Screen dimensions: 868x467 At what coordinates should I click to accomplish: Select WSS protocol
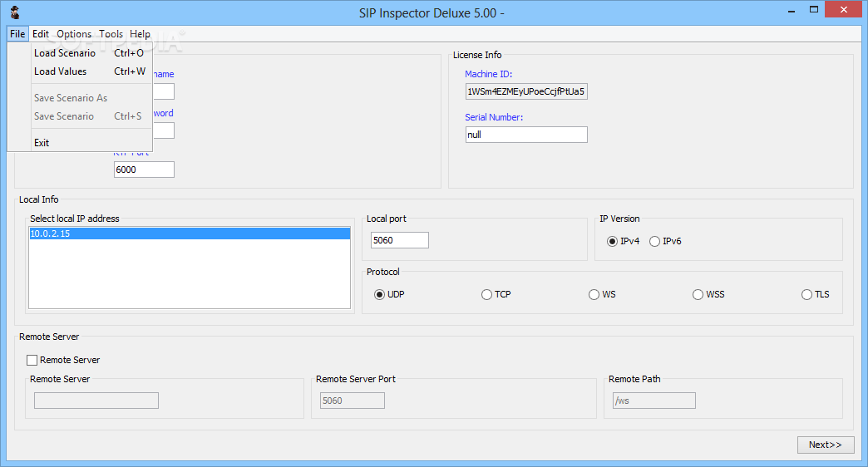tap(698, 294)
